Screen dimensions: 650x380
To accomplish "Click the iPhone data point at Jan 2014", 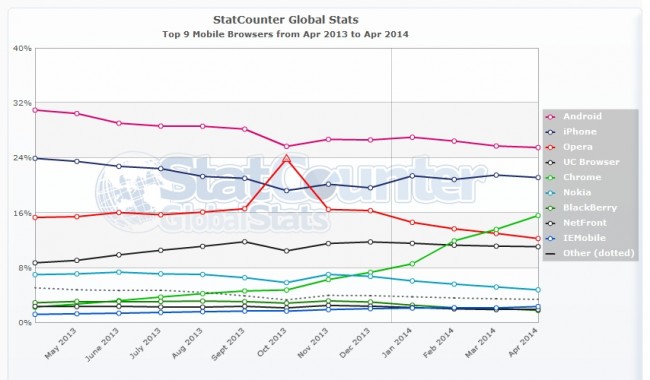I will (412, 176).
